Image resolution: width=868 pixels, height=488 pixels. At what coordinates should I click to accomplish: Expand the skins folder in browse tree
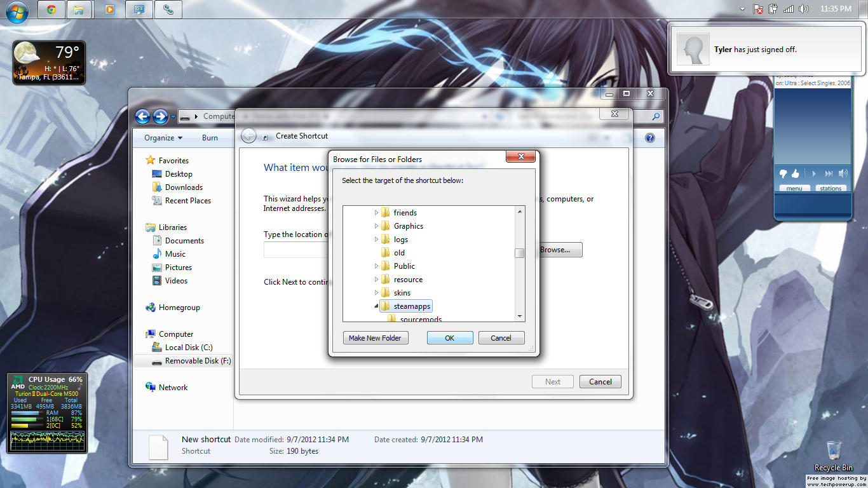tap(376, 293)
